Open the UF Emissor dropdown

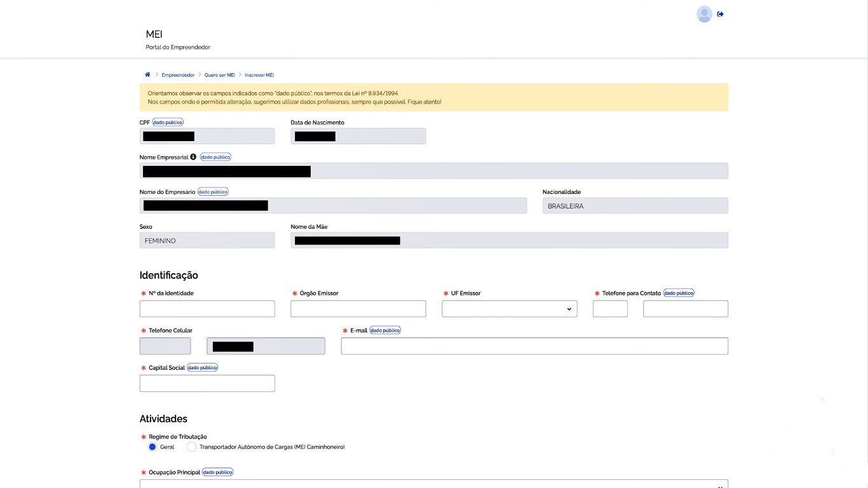pyautogui.click(x=510, y=309)
